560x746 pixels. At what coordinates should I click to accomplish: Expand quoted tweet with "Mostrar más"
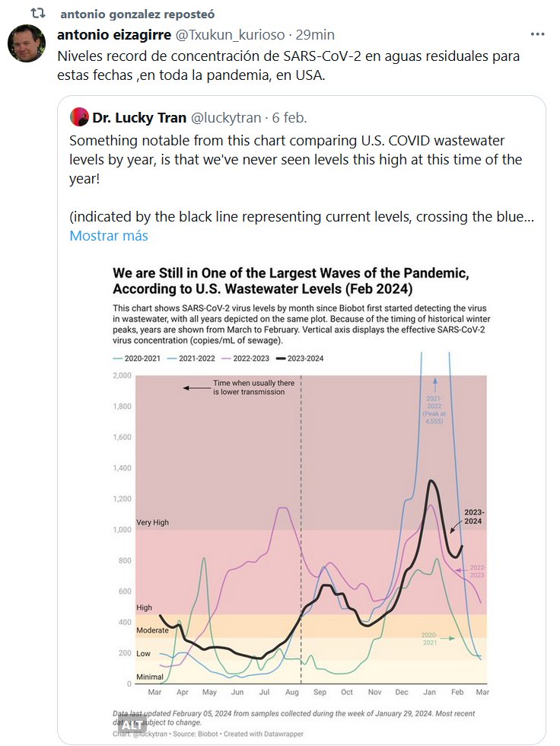pos(108,235)
